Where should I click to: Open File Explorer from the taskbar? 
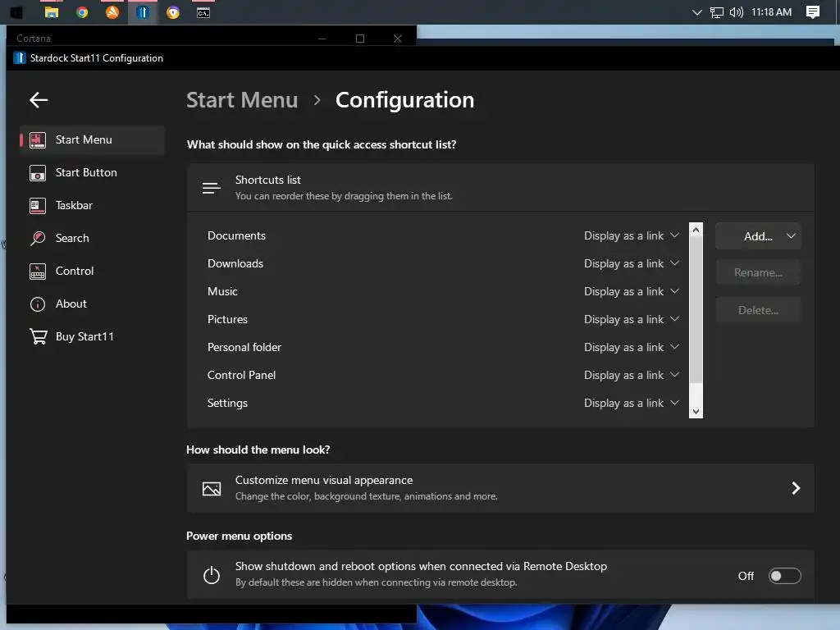click(x=52, y=12)
